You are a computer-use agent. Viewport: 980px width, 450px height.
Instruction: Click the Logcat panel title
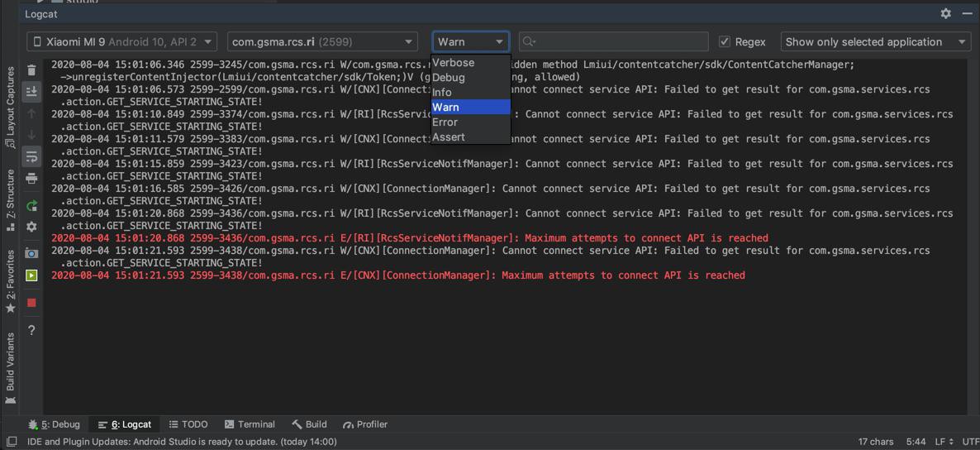click(x=40, y=14)
